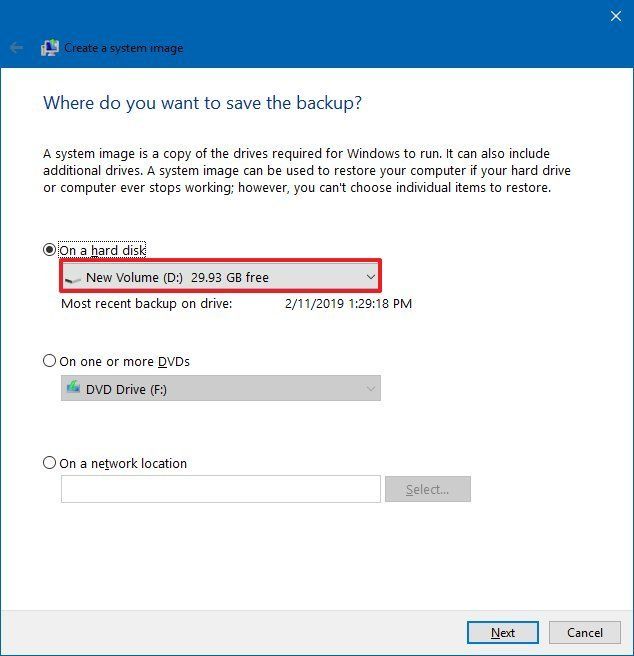Click the Next button
This screenshot has width=634, height=656.
pos(503,632)
